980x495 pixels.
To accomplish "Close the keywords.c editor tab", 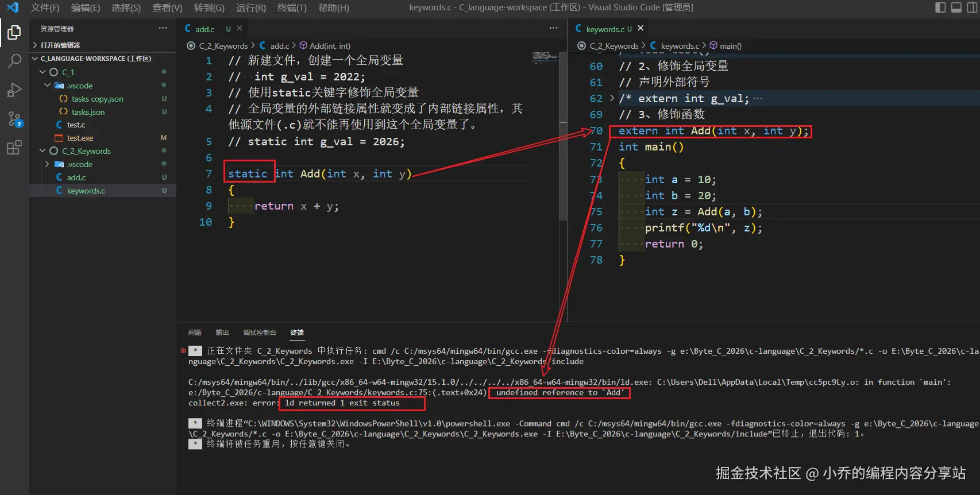I will pyautogui.click(x=641, y=28).
